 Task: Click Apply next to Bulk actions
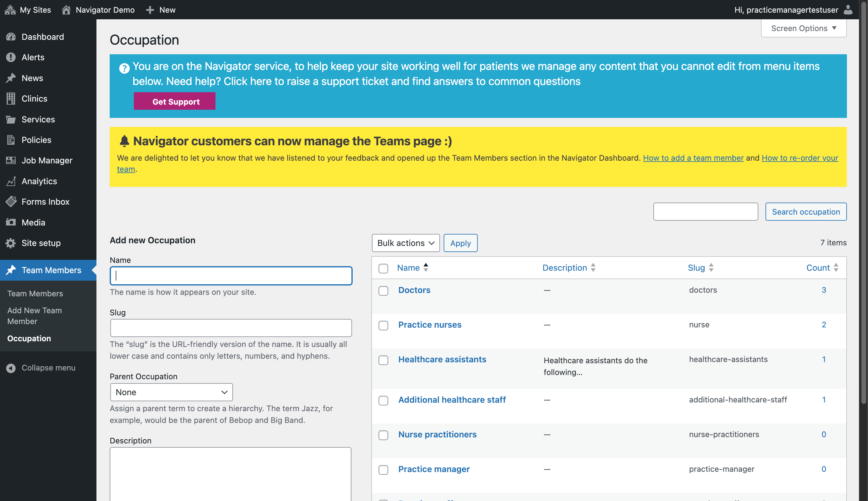(x=460, y=243)
